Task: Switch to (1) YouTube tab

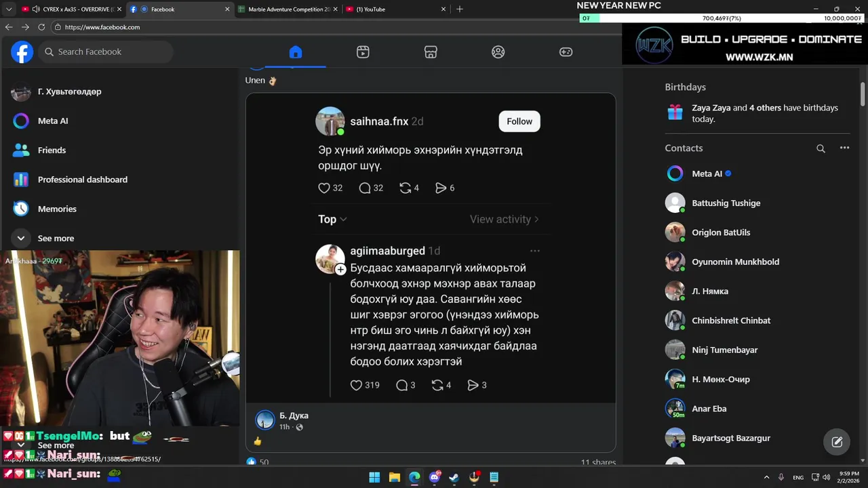Action: pyautogui.click(x=396, y=9)
